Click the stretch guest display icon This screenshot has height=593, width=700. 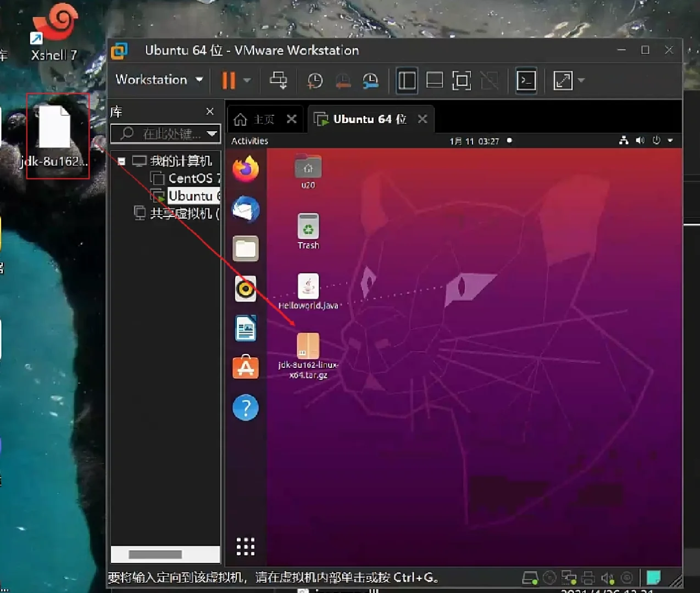(x=563, y=81)
